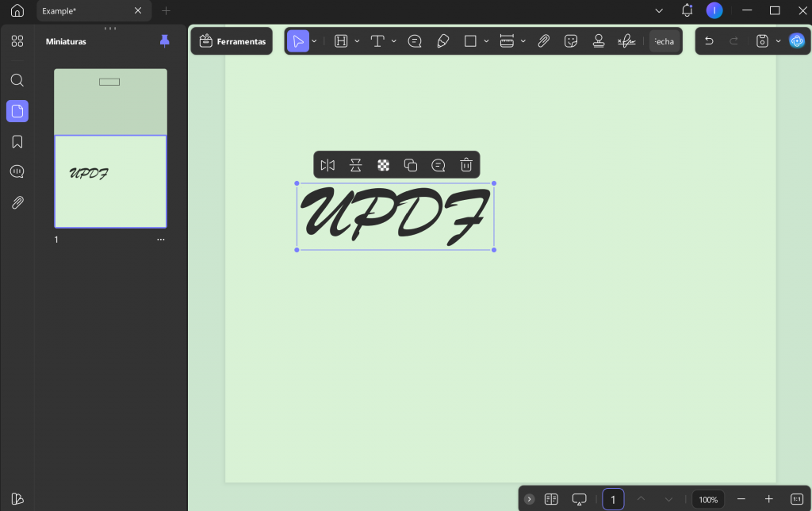Expand the measure tool dropdown arrow
The height and width of the screenshot is (511, 812).
(523, 41)
